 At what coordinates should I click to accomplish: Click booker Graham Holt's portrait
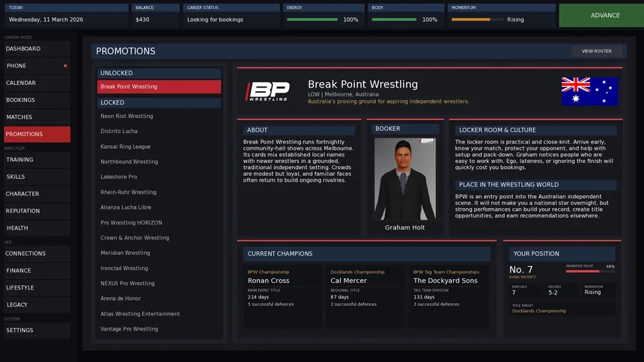[404, 179]
